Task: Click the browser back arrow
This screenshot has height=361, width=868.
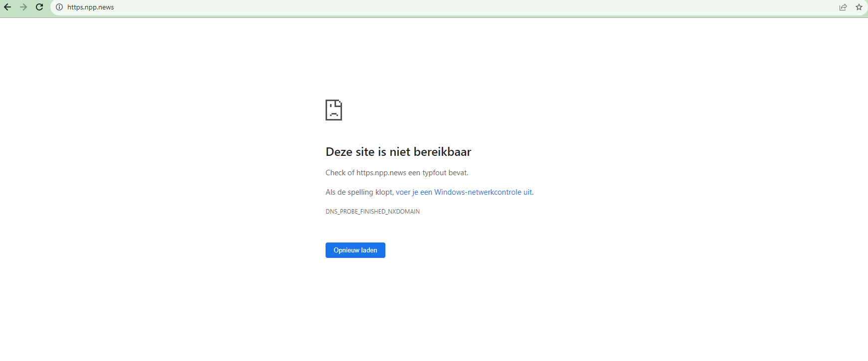Action: point(7,7)
